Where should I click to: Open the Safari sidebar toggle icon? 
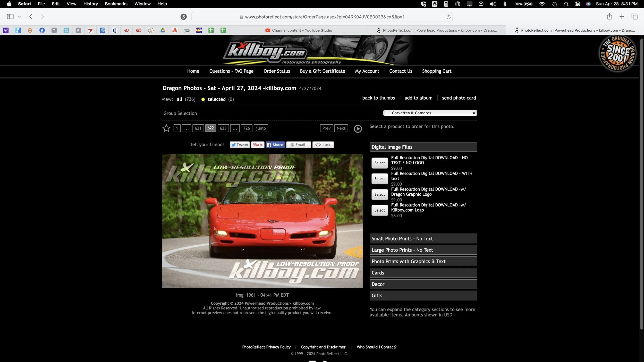click(x=10, y=17)
